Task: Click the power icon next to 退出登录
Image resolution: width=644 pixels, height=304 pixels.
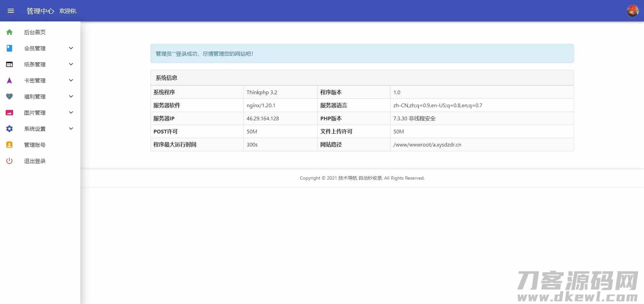Action: point(9,161)
